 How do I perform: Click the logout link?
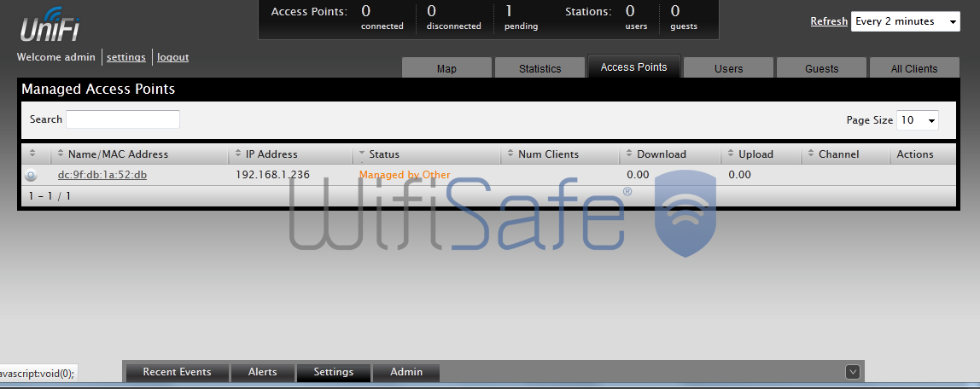172,57
